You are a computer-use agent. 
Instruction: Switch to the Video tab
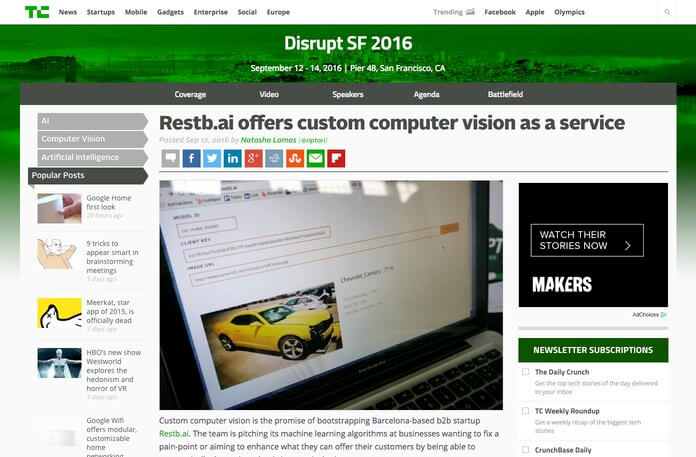click(269, 94)
